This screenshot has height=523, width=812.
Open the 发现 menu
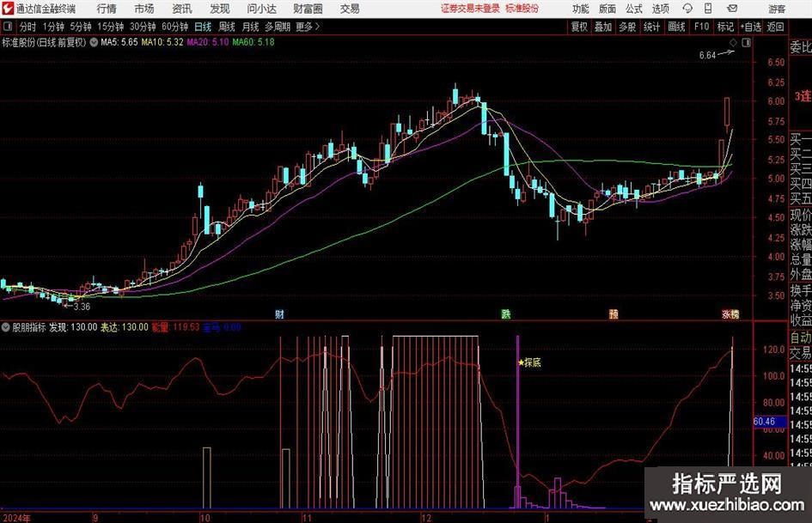tap(220, 9)
